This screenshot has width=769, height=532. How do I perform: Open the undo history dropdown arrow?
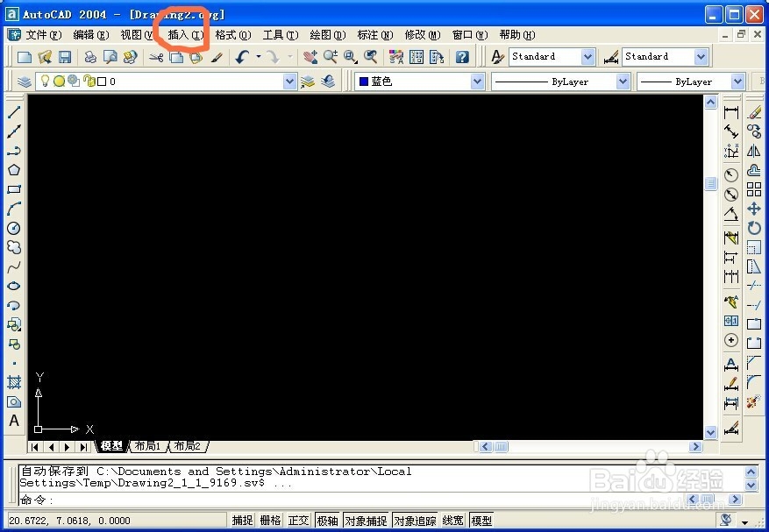tap(259, 57)
